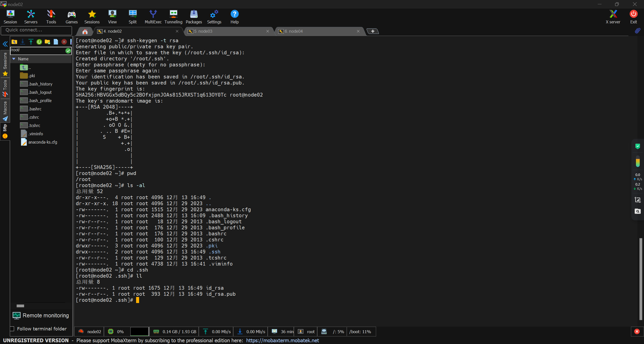Click Remote monitoring button
This screenshot has height=344, width=644.
[41, 315]
